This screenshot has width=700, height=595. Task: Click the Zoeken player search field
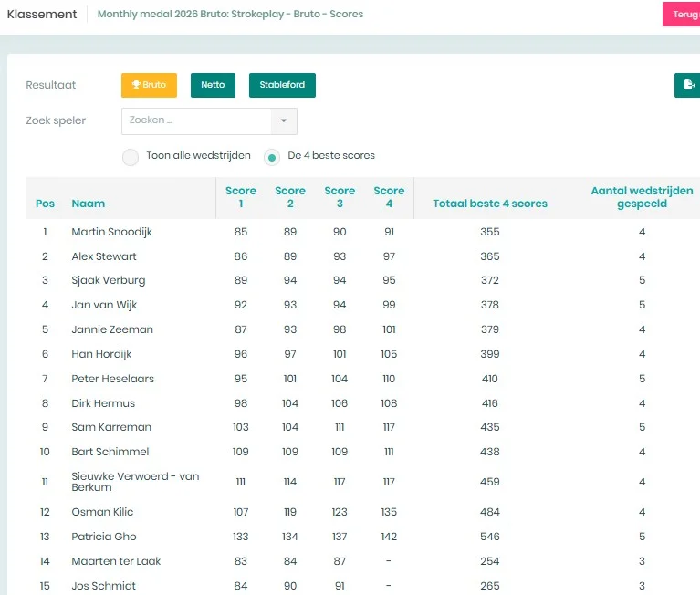(196, 121)
